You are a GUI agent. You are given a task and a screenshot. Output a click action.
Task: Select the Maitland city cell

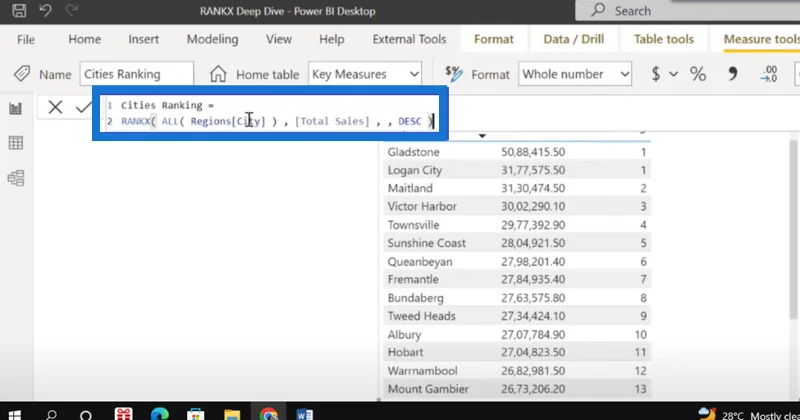pos(410,188)
